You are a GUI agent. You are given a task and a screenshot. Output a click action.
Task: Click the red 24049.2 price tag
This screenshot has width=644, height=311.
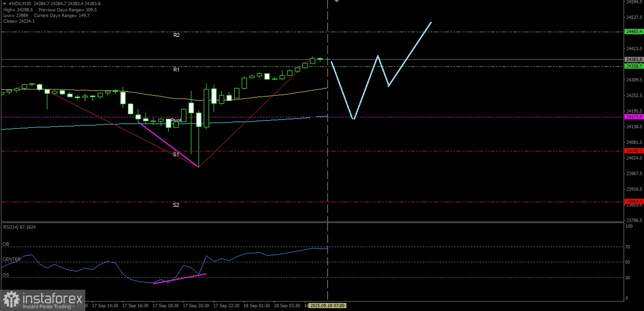pos(634,151)
